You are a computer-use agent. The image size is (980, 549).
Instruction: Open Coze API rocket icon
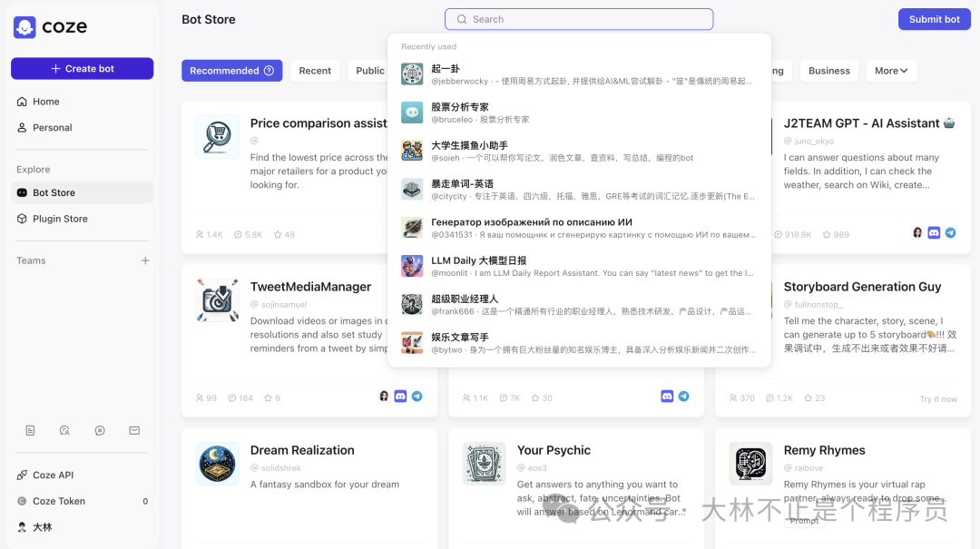(22, 475)
